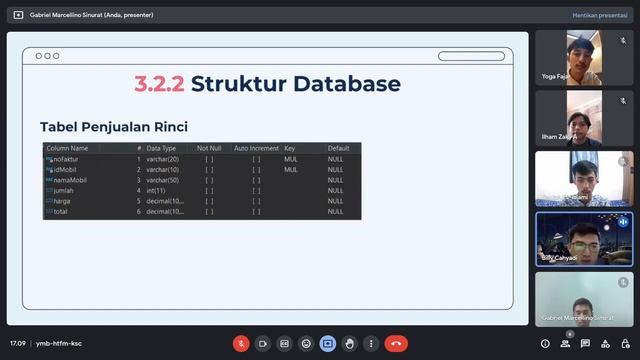The width and height of the screenshot is (640, 360).
Task: Click the noFaktur column name cell
Action: pos(65,159)
